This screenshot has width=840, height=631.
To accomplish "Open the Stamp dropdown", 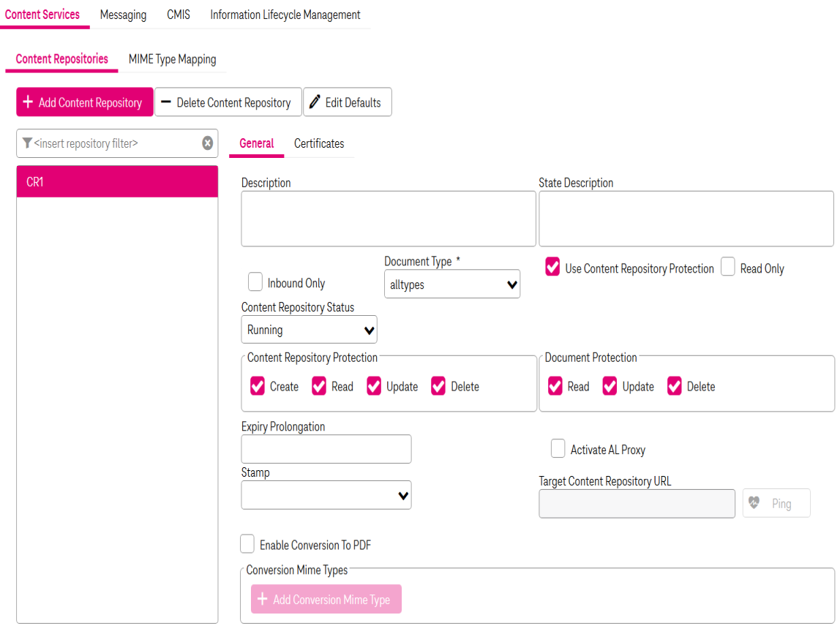I will [x=326, y=495].
